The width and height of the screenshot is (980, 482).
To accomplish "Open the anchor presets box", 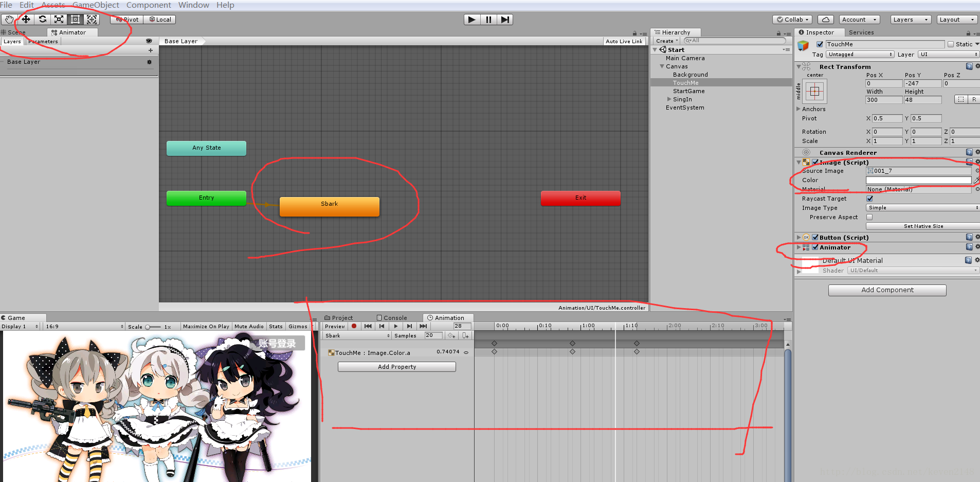I will (x=815, y=92).
